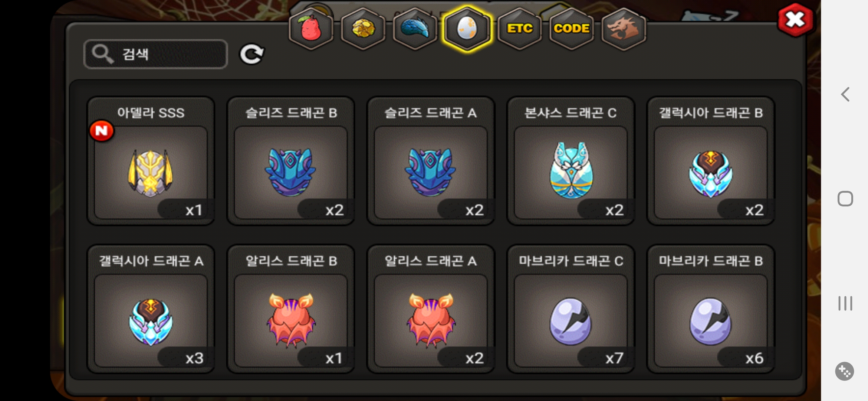Tap the game tools floating icon
868x401 pixels.
click(x=845, y=371)
